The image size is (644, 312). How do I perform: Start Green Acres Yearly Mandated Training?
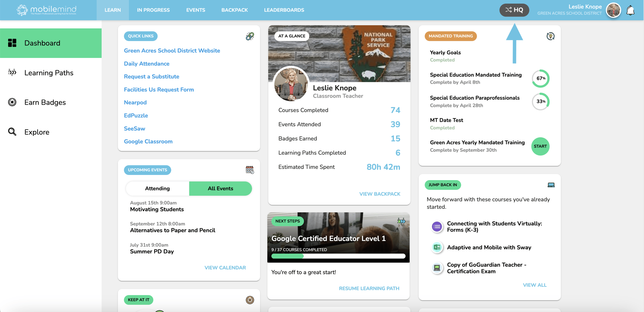[x=540, y=146]
